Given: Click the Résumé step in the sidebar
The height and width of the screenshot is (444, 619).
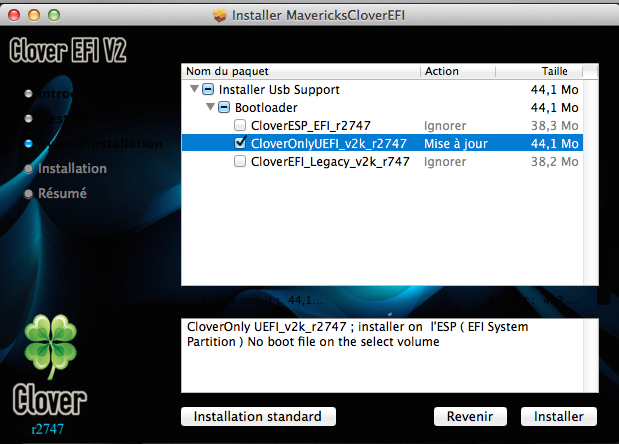Looking at the screenshot, I should (x=62, y=193).
